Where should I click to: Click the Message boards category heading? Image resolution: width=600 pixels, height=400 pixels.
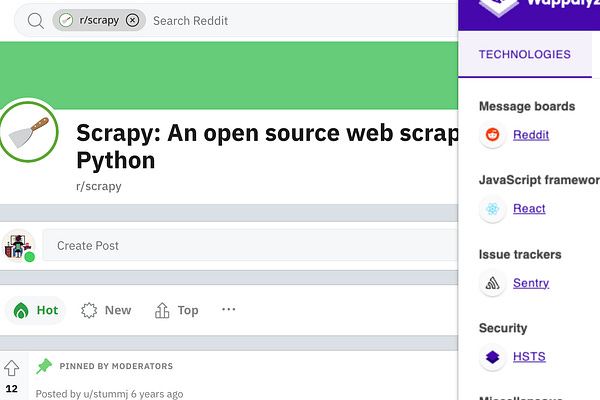[x=527, y=106]
